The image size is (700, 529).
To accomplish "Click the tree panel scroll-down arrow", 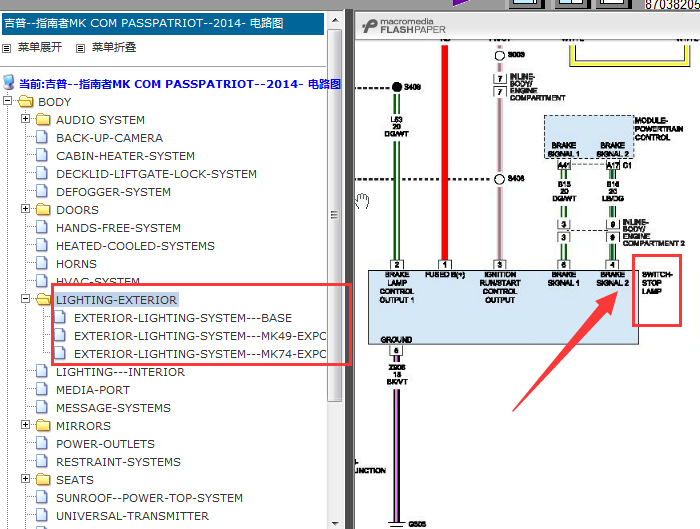I will (x=335, y=523).
